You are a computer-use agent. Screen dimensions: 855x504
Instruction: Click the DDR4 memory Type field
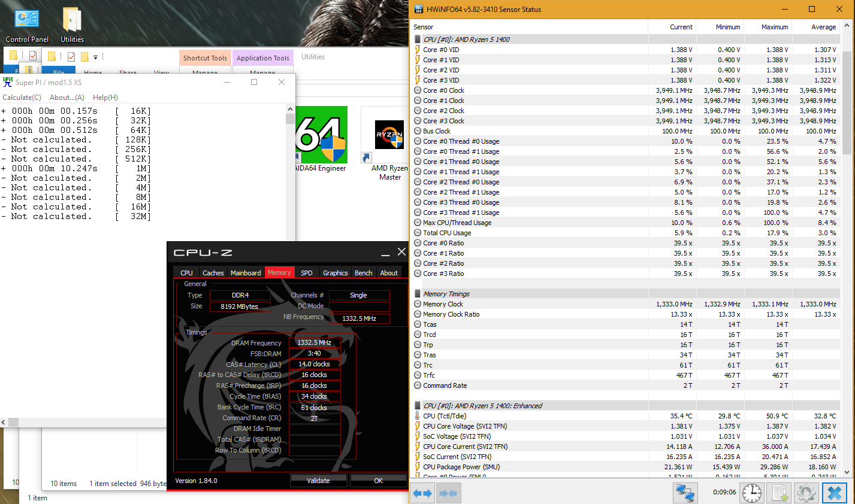click(240, 295)
